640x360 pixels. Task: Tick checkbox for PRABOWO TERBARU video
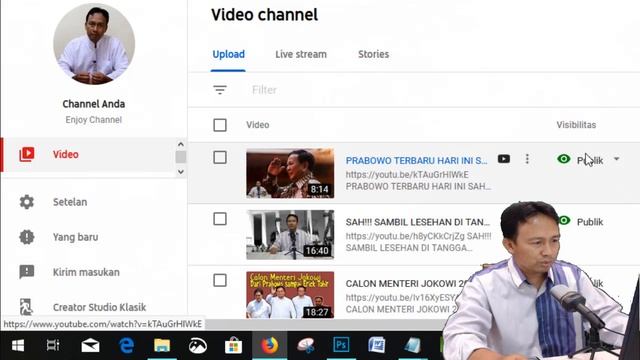coord(220,158)
